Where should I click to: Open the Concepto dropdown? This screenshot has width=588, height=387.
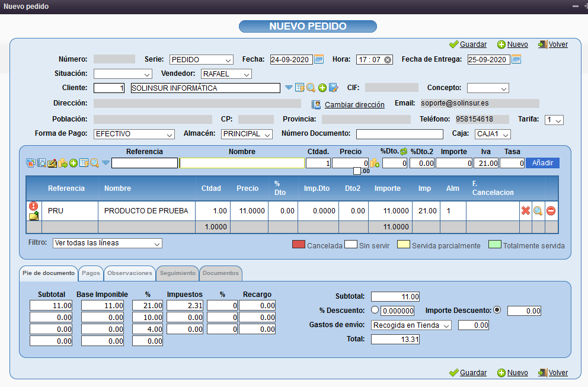coord(488,88)
